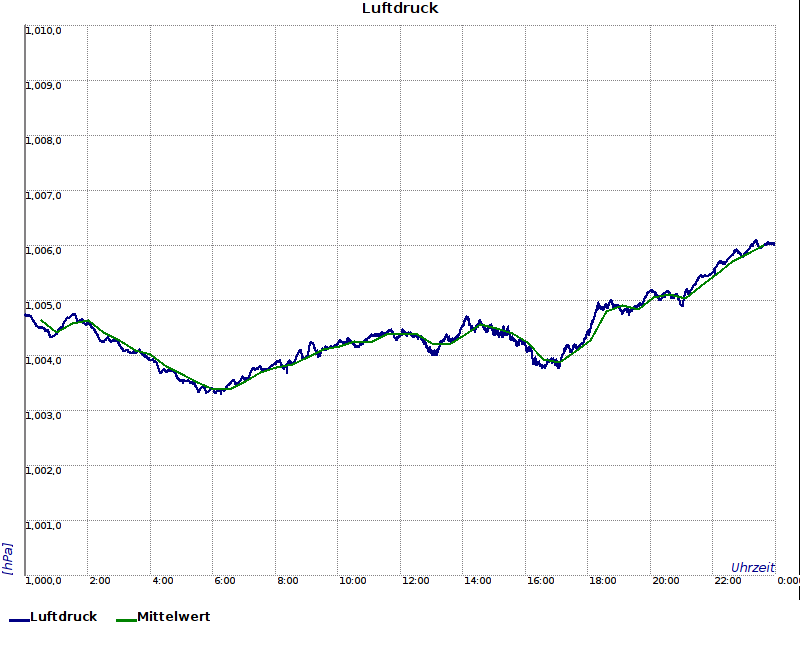The image size is (800, 650).
Task: Select the Luftdruck legend label text
Action: (64, 617)
